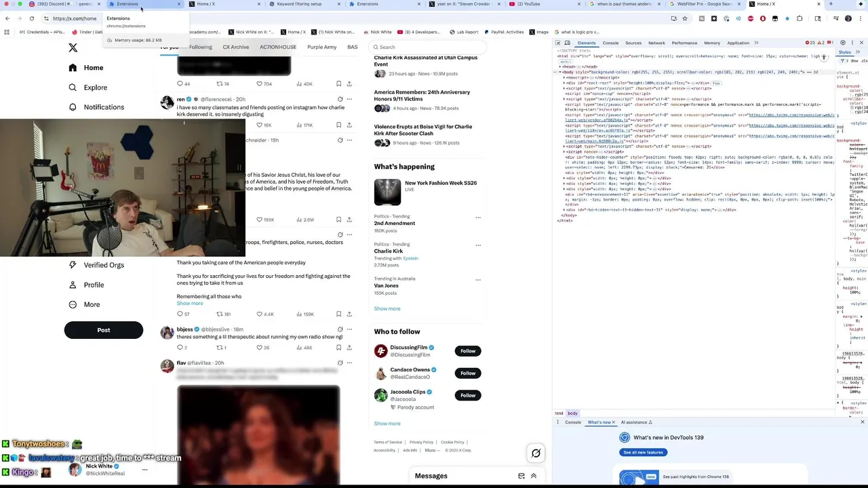868x488 pixels.
Task: Open more options for Charlie Kirk trend
Action: coord(478,245)
